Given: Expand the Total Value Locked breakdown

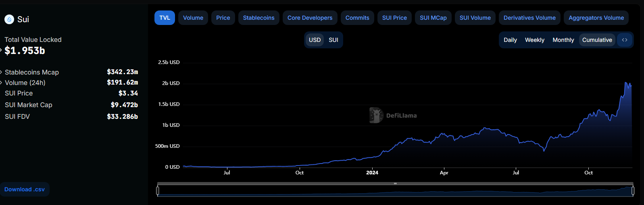Looking at the screenshot, I should [x=1, y=50].
